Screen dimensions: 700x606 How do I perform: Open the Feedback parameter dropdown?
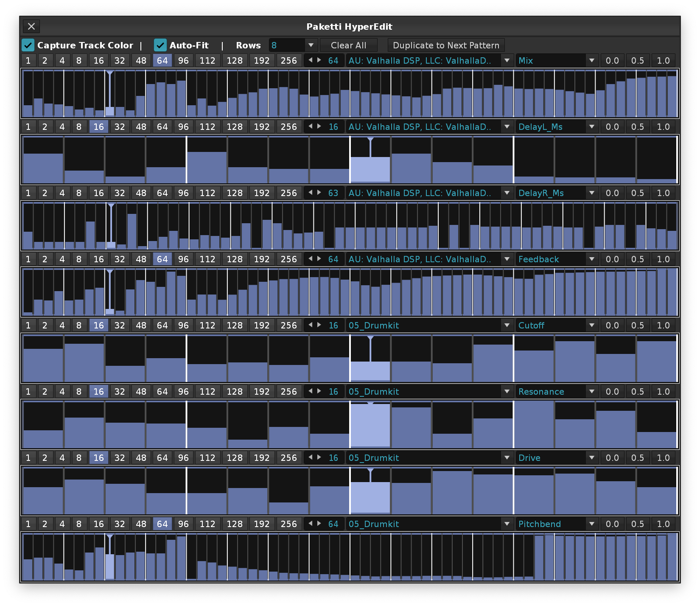[556, 259]
